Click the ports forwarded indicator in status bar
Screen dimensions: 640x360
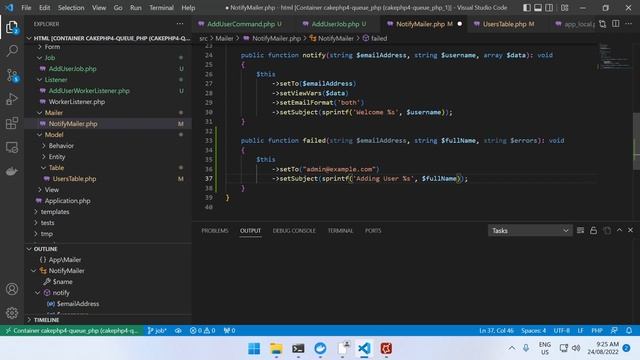[229, 331]
